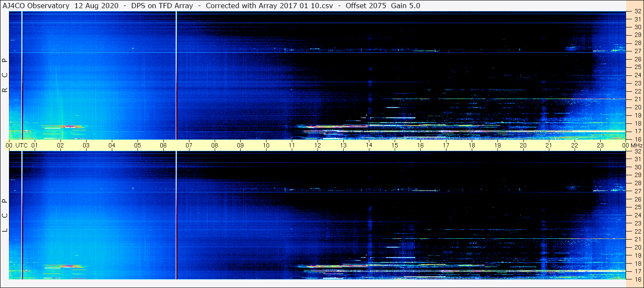Click the 03 hour label on the time axis
The height and width of the screenshot is (288, 644).
click(x=86, y=145)
